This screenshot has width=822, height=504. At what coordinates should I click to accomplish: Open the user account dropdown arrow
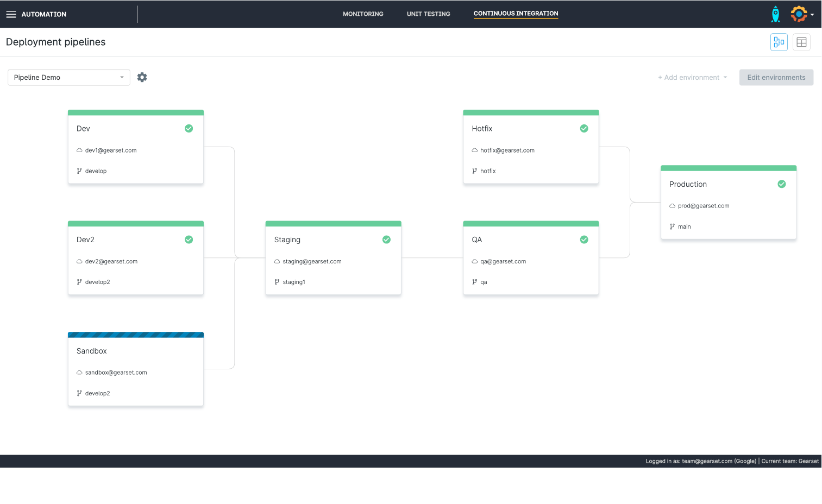coord(811,14)
